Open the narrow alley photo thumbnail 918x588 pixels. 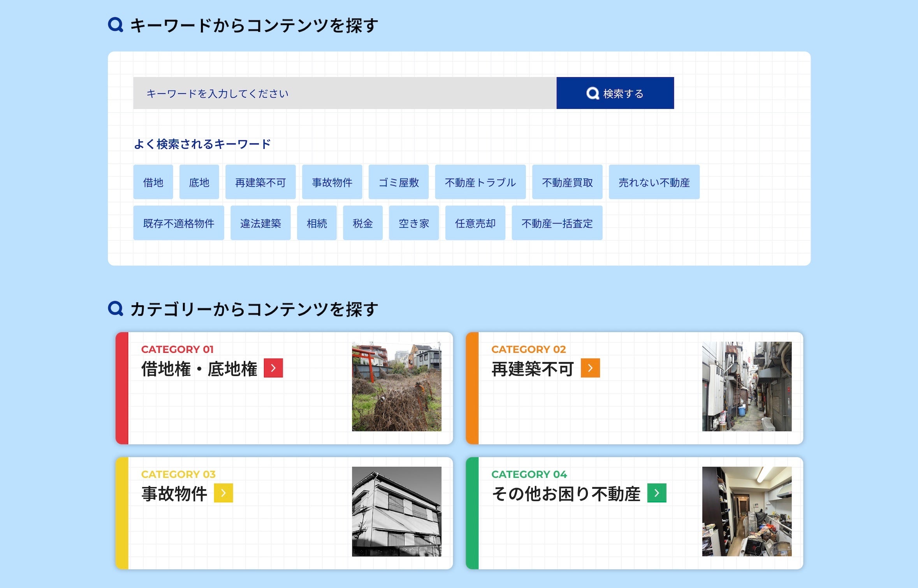pos(746,386)
